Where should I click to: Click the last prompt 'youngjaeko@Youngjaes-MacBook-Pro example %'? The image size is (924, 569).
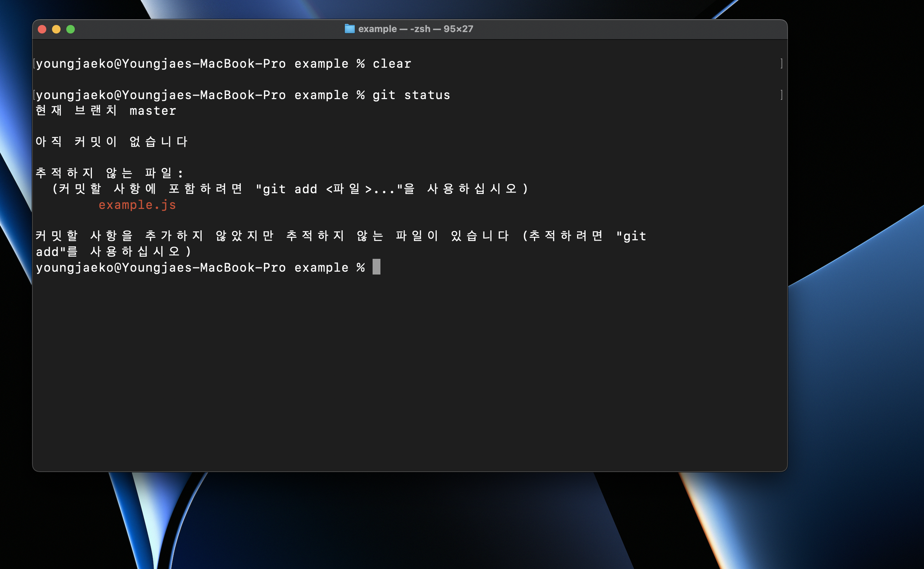[200, 267]
